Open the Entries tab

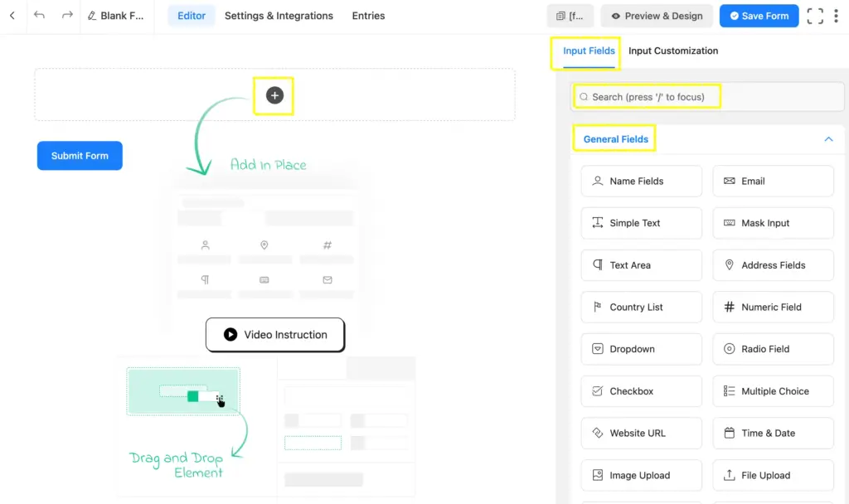368,15
